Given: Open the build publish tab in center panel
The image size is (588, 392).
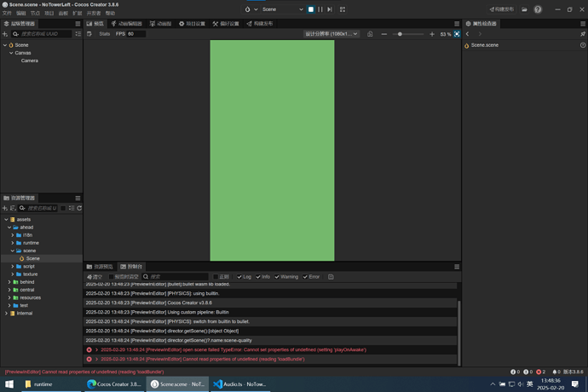Looking at the screenshot, I should click(260, 24).
